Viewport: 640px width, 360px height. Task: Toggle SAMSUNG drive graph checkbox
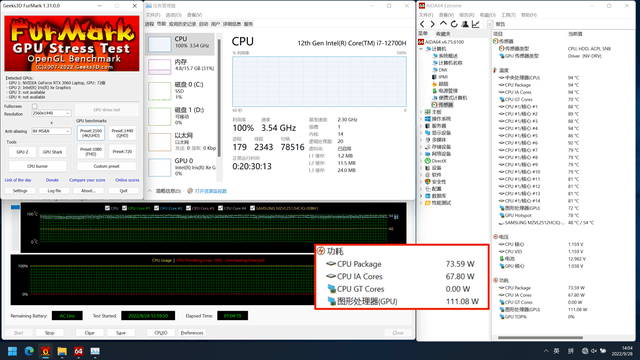tap(252, 208)
